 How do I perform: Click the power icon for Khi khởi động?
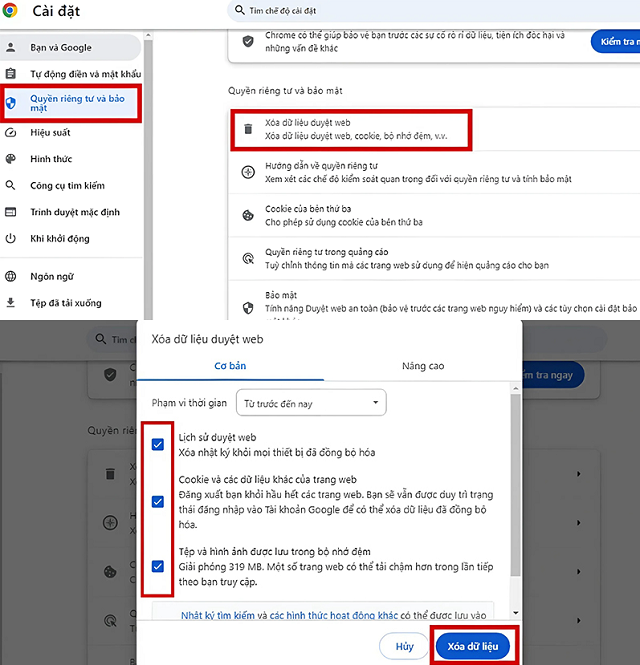tap(11, 239)
